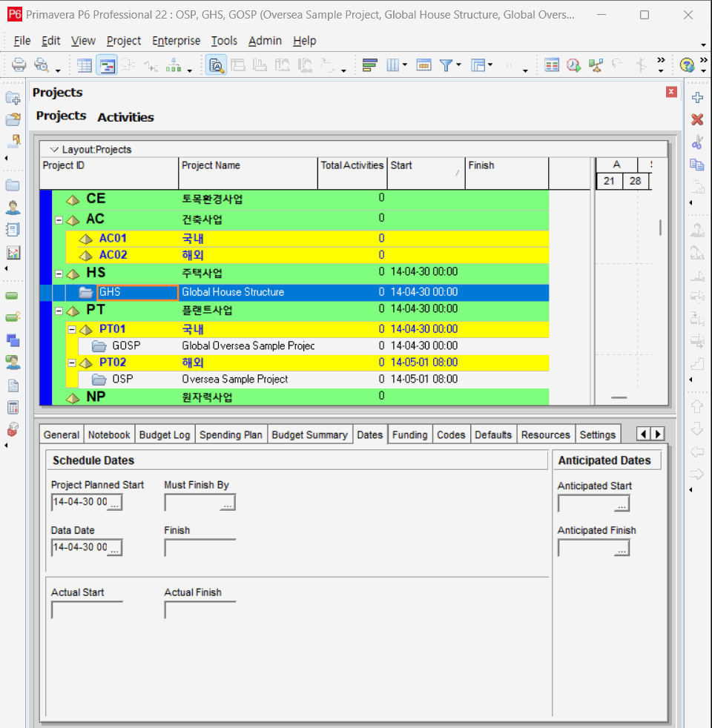Screen dimensions: 712x728
Task: Open the Anticipated Finish date picker button
Action: click(x=622, y=549)
